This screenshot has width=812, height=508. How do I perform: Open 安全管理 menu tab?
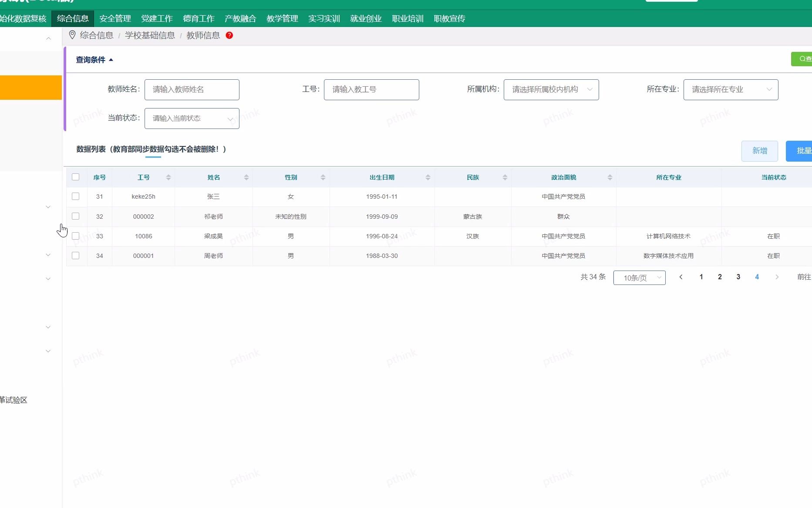tap(115, 19)
